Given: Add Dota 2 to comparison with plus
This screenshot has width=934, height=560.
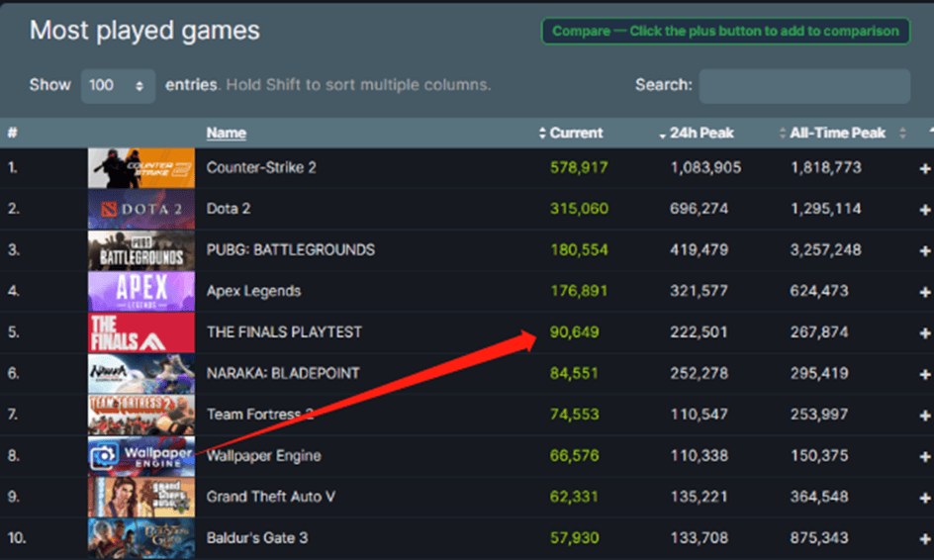Looking at the screenshot, I should tap(925, 210).
